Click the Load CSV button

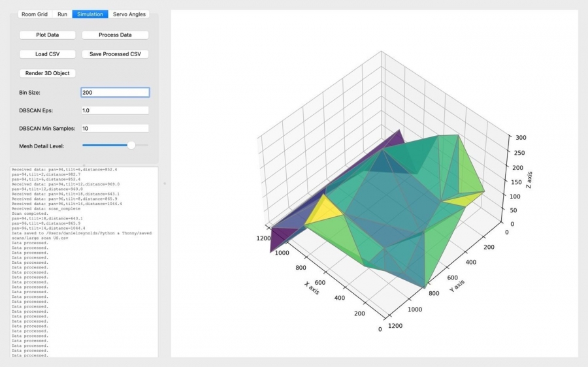tap(47, 54)
